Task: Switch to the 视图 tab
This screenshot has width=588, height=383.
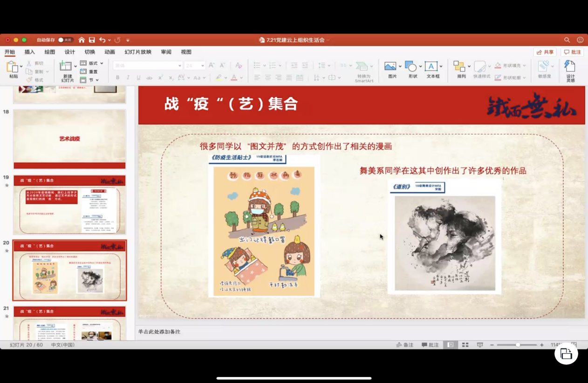Action: point(186,52)
